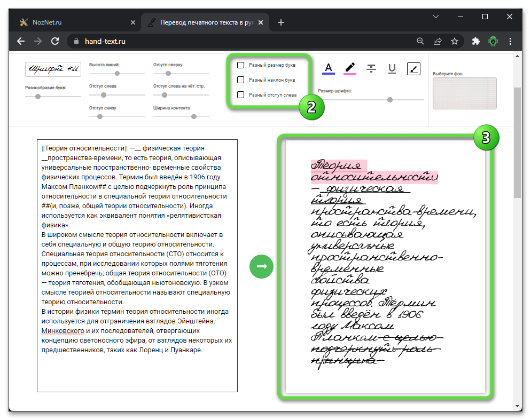Apply strikethrough formatting to text
This screenshot has width=531, height=420.
pos(371,68)
